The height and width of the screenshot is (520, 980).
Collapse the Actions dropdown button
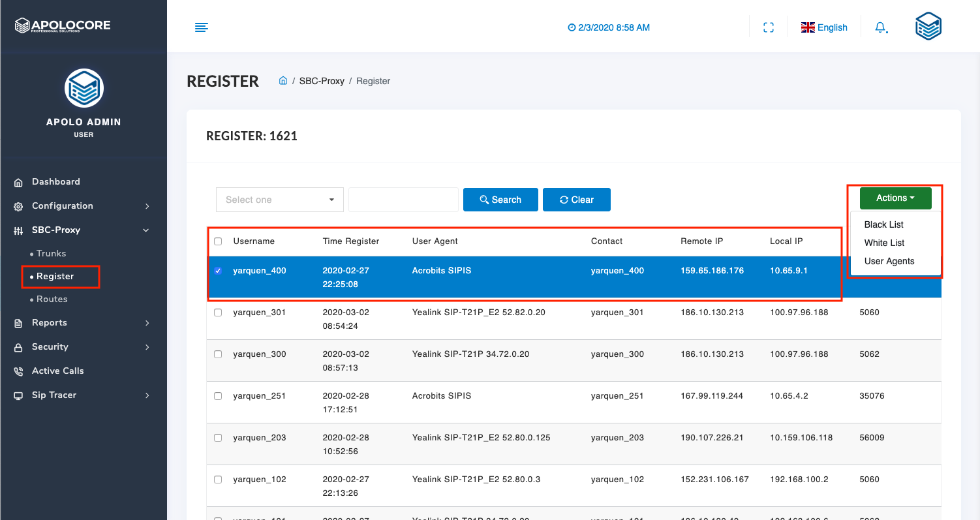895,198
